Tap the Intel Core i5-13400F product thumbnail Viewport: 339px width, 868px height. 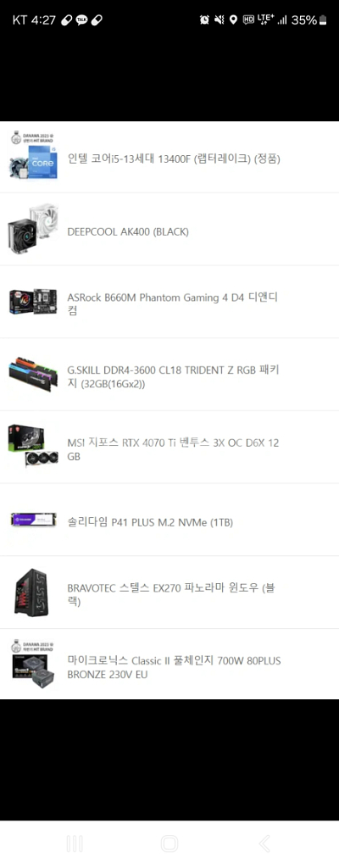coord(33,155)
